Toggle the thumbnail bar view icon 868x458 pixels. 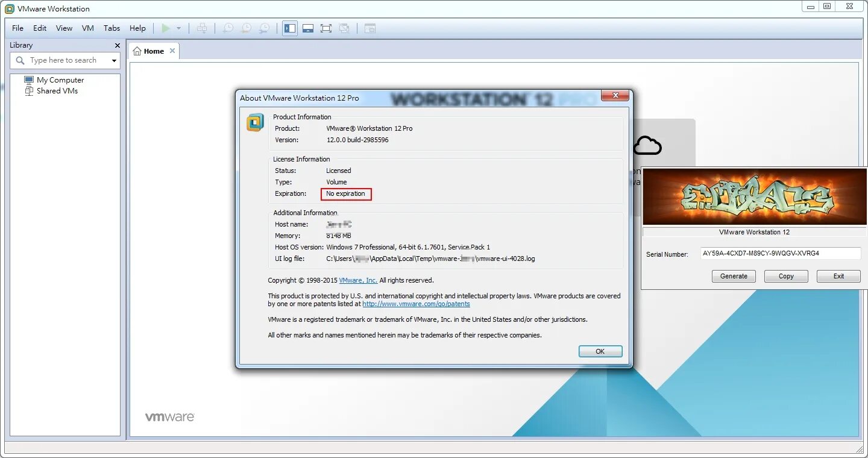[308, 28]
